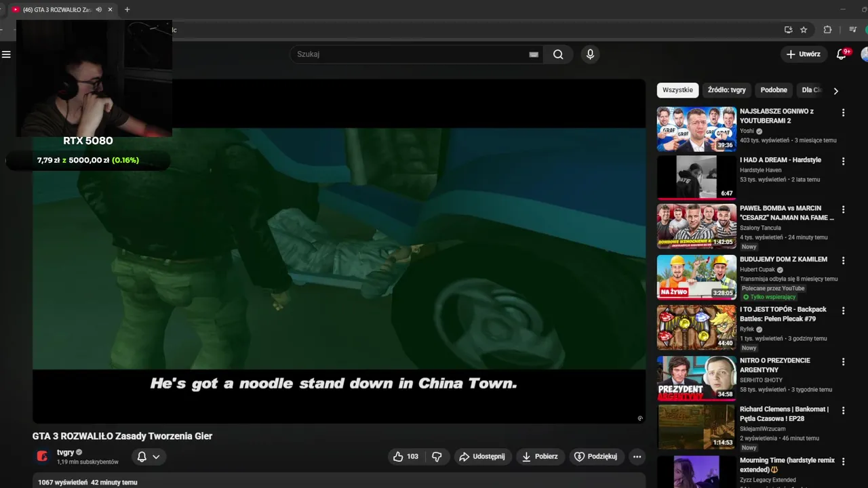
Task: Open a new browser tab
Action: 127,9
